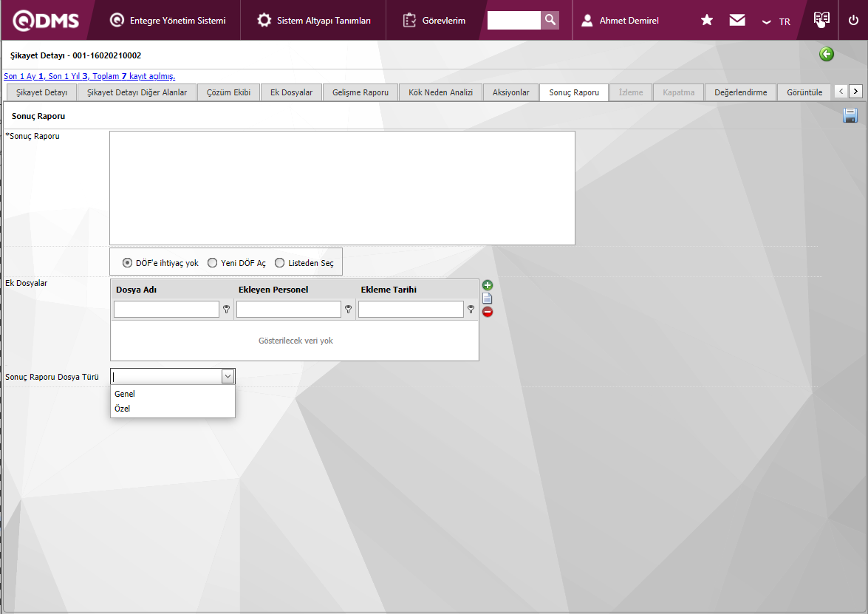Image resolution: width=868 pixels, height=614 pixels.
Task: Remove a file with the red minus icon
Action: tap(487, 312)
